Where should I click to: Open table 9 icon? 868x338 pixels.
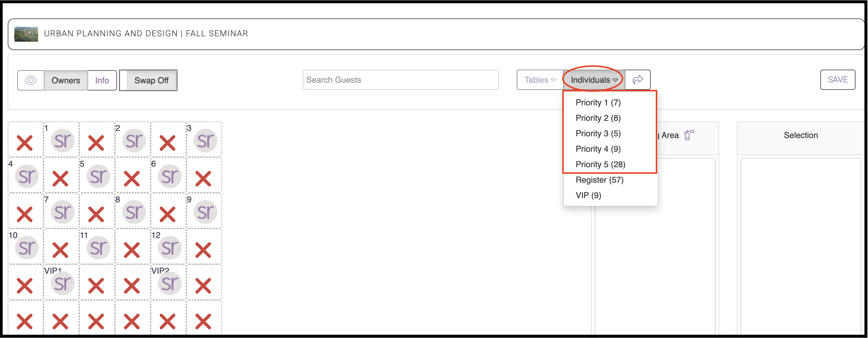coord(205,212)
